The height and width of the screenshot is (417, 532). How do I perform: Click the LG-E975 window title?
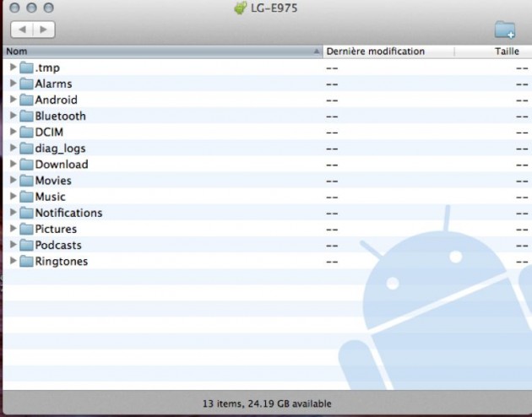[x=274, y=8]
